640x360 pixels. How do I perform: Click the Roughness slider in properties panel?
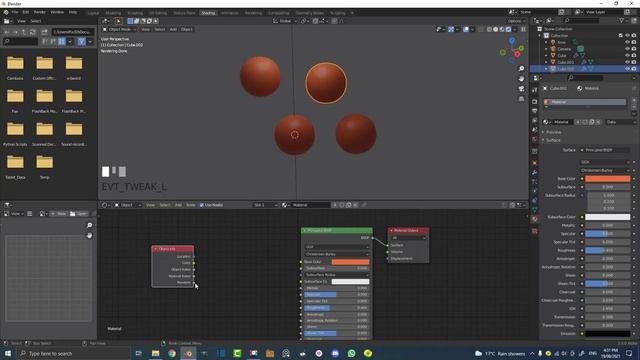coord(607,250)
